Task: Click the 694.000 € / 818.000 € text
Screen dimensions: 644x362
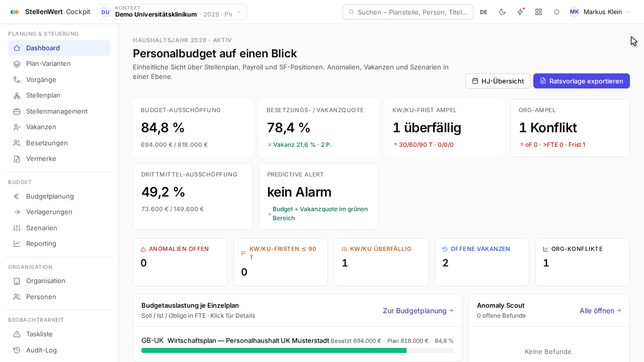Action: [174, 144]
